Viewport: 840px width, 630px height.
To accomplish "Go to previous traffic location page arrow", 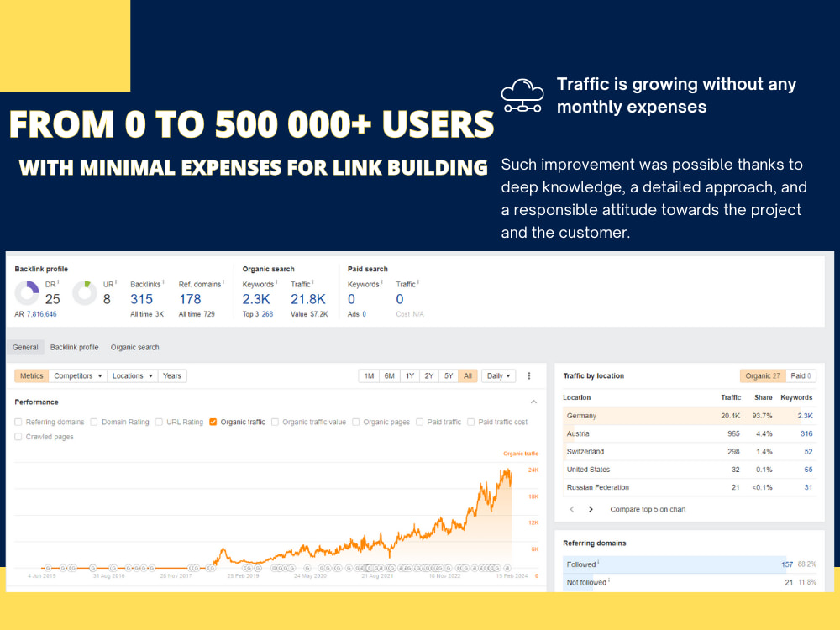I will click(x=571, y=510).
